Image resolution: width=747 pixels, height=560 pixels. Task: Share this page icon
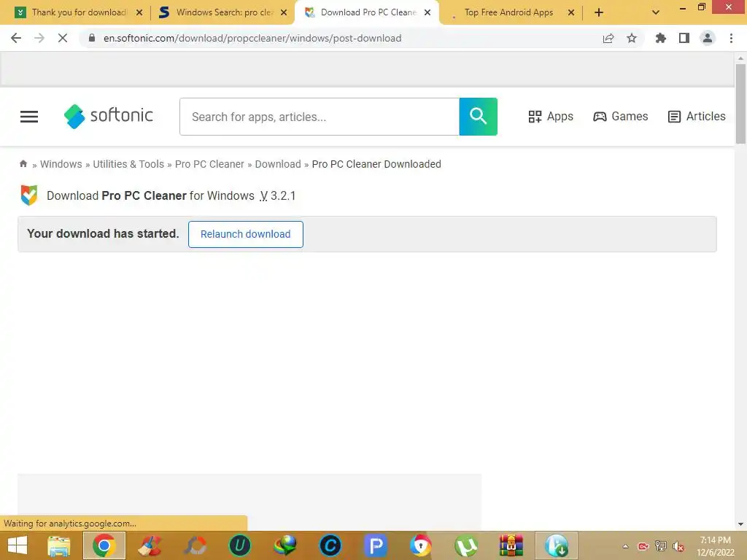point(608,38)
